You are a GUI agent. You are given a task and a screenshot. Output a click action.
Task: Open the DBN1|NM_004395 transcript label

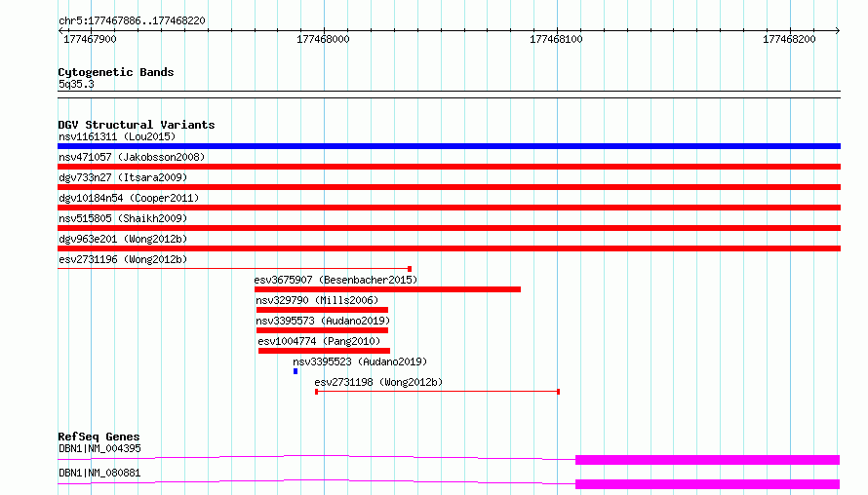point(99,448)
